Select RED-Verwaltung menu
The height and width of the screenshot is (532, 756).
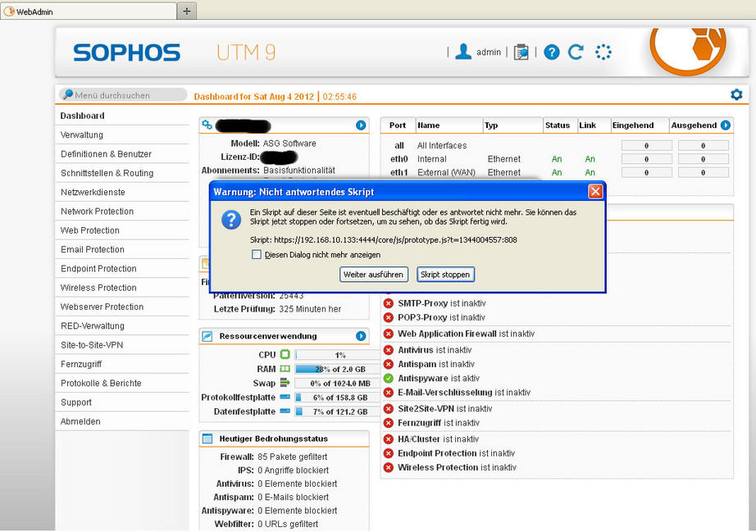[122, 325]
